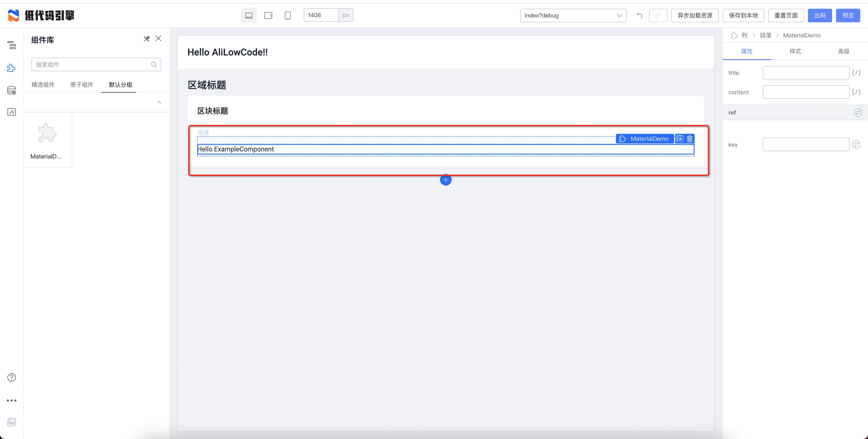The height and width of the screenshot is (439, 868).
Task: Switch to tablet device preview
Action: tap(268, 16)
